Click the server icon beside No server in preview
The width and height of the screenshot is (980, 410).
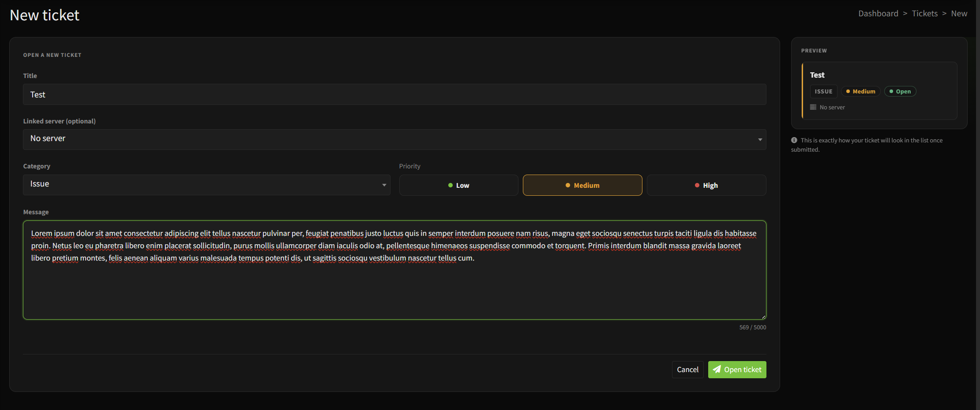[813, 107]
